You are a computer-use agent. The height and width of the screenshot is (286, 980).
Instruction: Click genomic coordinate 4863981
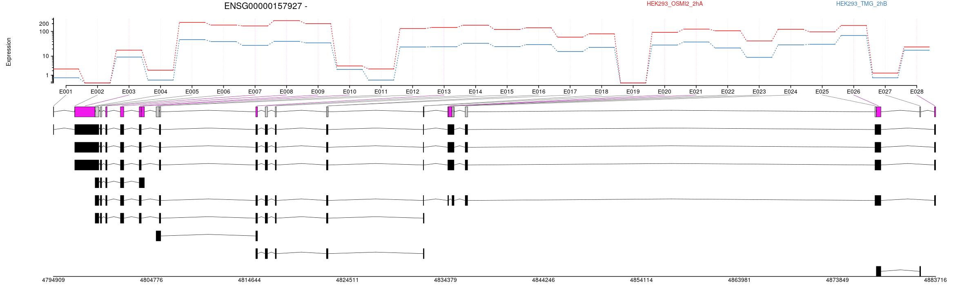(739, 280)
